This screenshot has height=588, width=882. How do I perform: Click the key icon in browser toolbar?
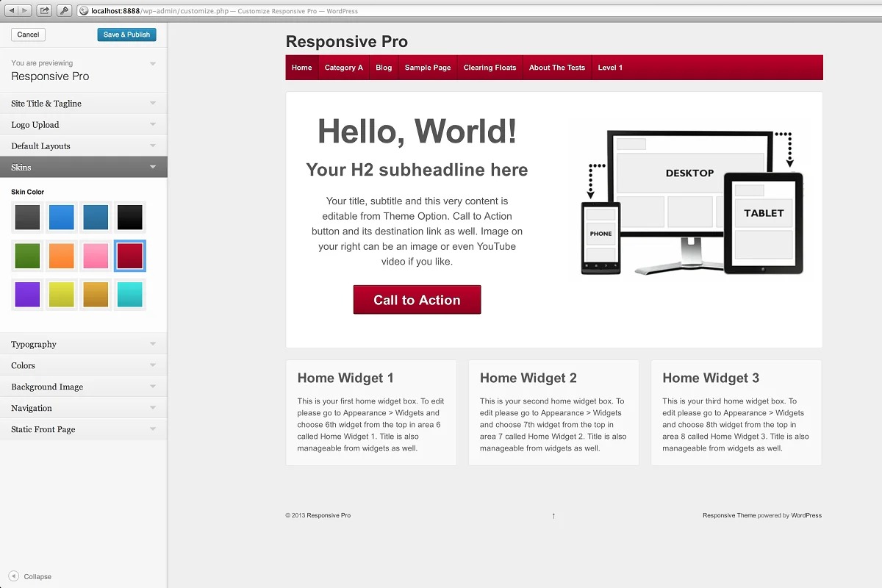[x=64, y=10]
